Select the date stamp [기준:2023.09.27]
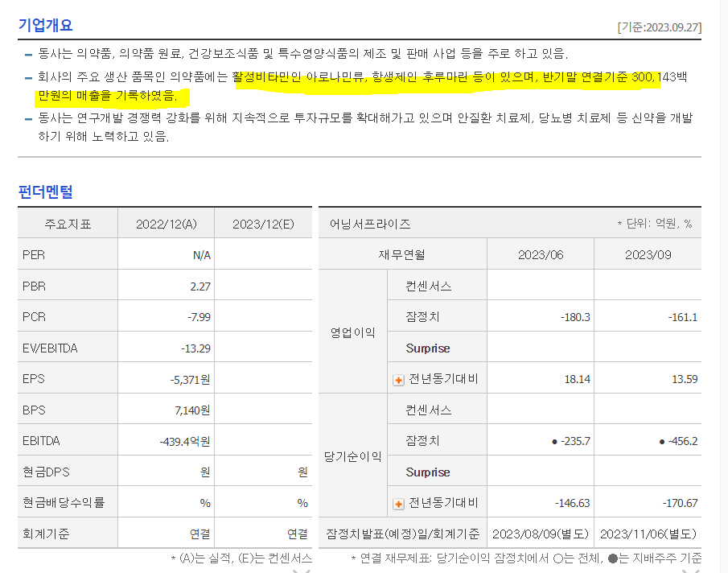The height and width of the screenshot is (573, 728). (660, 27)
